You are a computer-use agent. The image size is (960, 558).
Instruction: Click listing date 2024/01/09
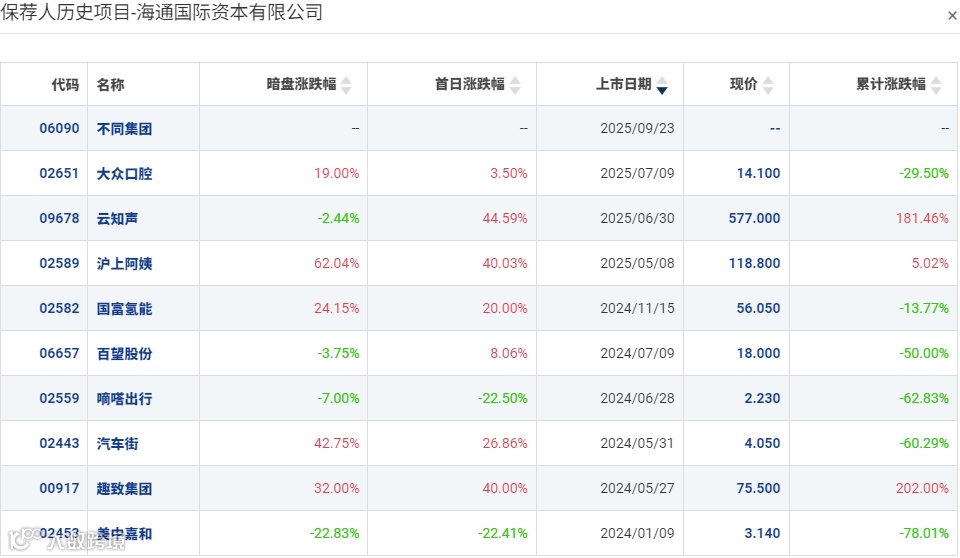(637, 533)
